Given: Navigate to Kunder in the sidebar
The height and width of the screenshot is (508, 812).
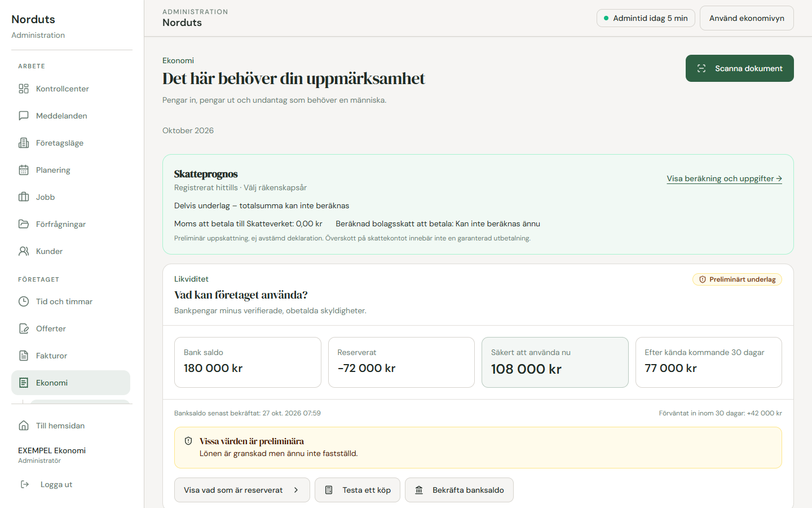Looking at the screenshot, I should coord(70,251).
